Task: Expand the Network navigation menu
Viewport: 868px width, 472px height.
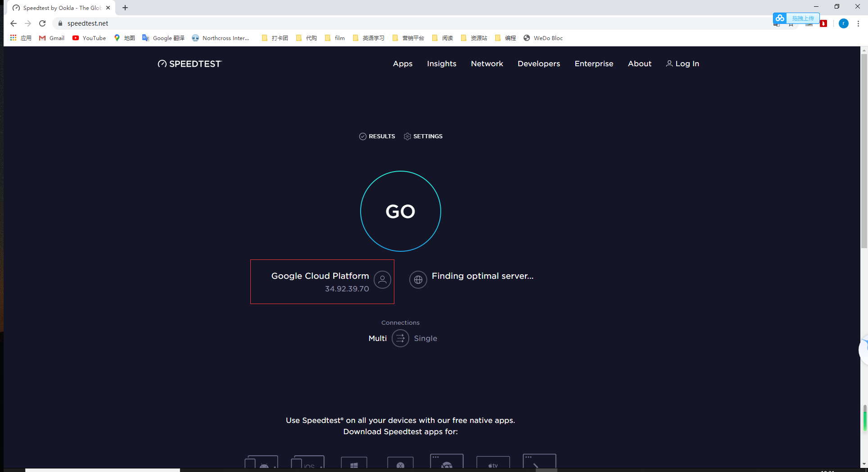Action: tap(487, 64)
